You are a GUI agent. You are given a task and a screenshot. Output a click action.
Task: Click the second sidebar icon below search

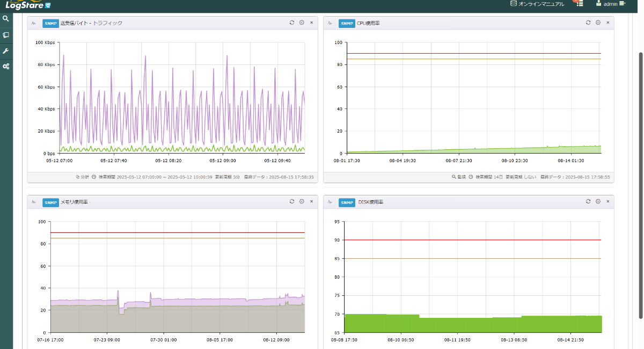6,35
